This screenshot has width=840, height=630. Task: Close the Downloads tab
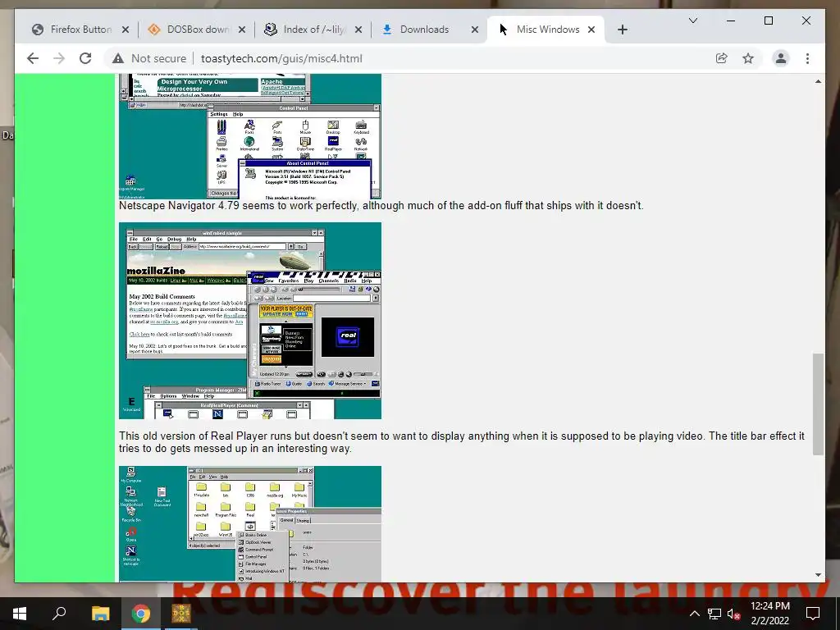pyautogui.click(x=475, y=30)
